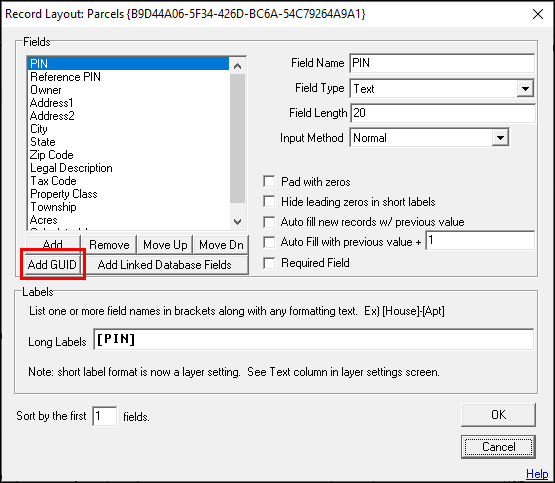This screenshot has height=483, width=555.
Task: Click into the Field Length input
Action: click(x=442, y=113)
